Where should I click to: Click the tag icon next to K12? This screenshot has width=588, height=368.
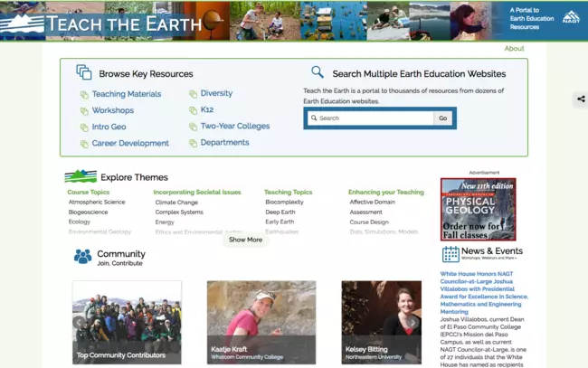(193, 110)
